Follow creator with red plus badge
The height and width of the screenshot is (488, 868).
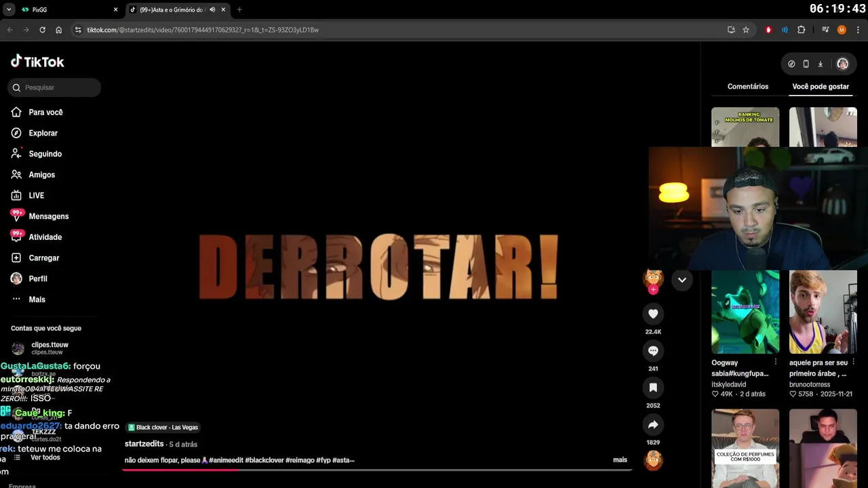(x=653, y=289)
